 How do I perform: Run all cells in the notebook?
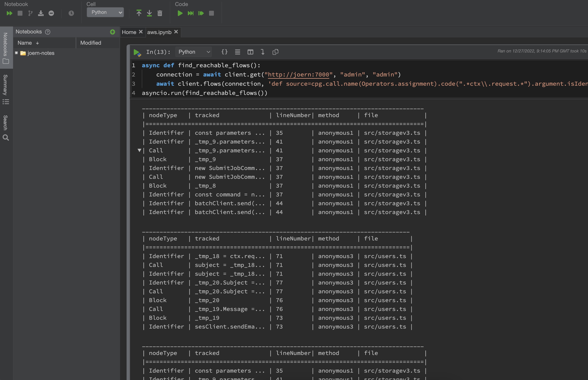[9, 13]
